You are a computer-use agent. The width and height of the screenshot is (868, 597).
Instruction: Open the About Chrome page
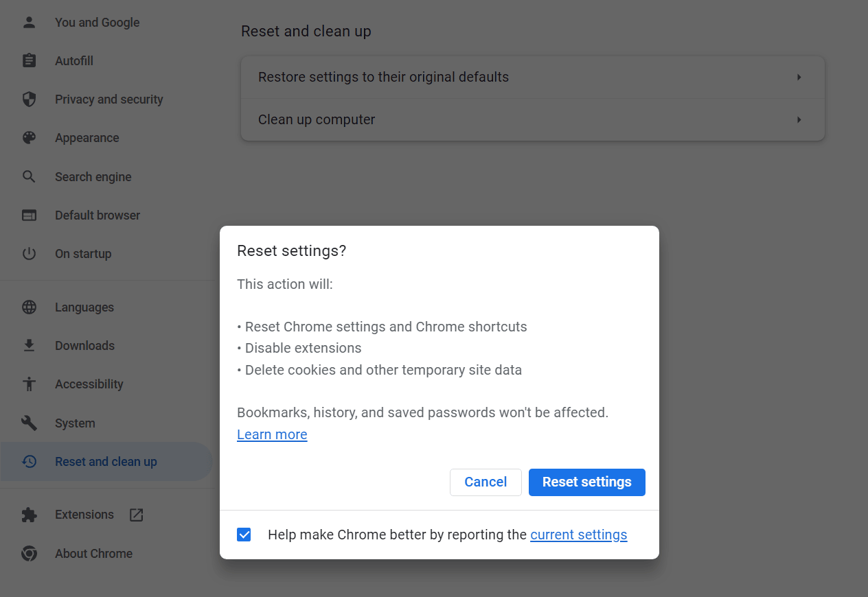pyautogui.click(x=93, y=553)
